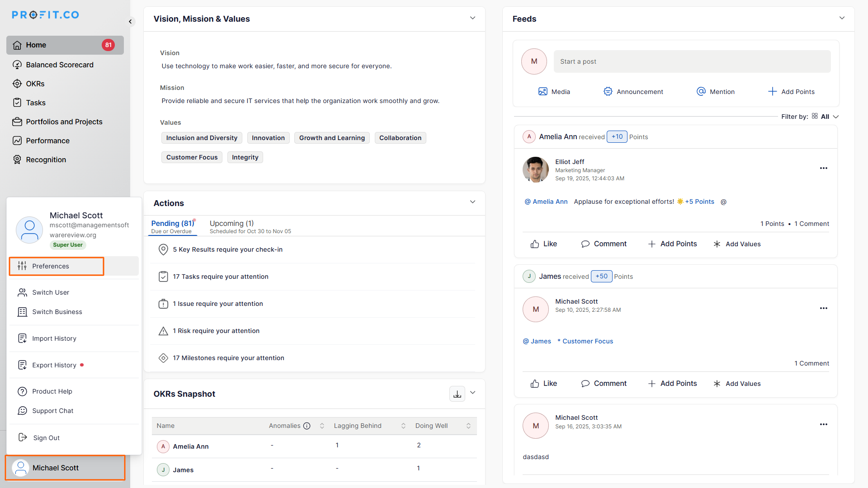Click Sign Out in user menu
Viewport: 868px width, 488px height.
tap(46, 438)
